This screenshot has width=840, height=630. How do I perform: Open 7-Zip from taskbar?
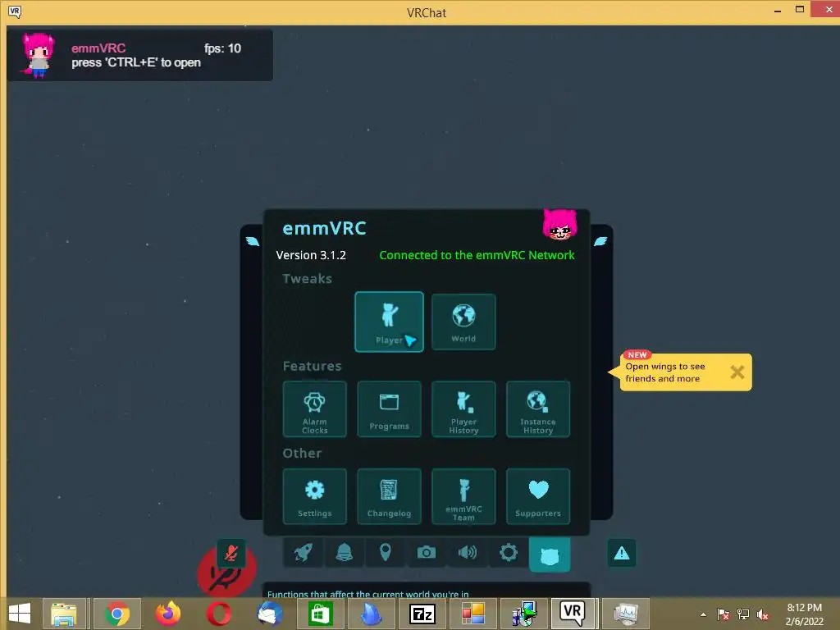pos(422,614)
